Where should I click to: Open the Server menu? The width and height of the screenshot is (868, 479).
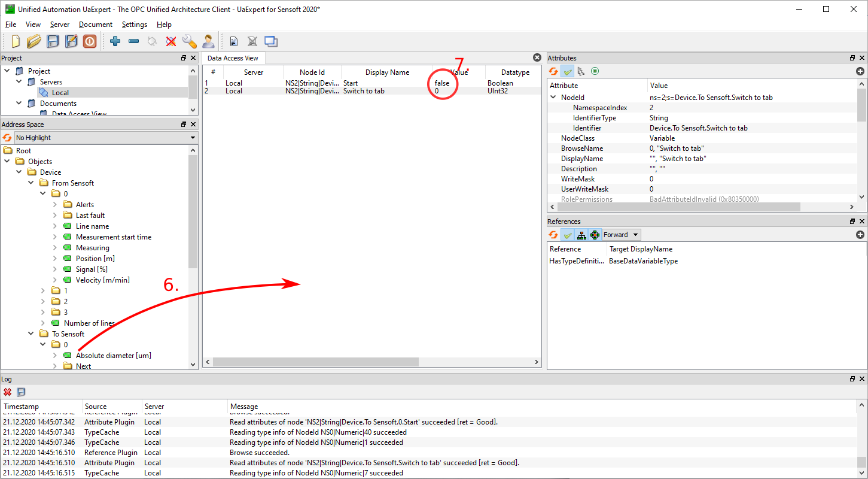click(60, 25)
